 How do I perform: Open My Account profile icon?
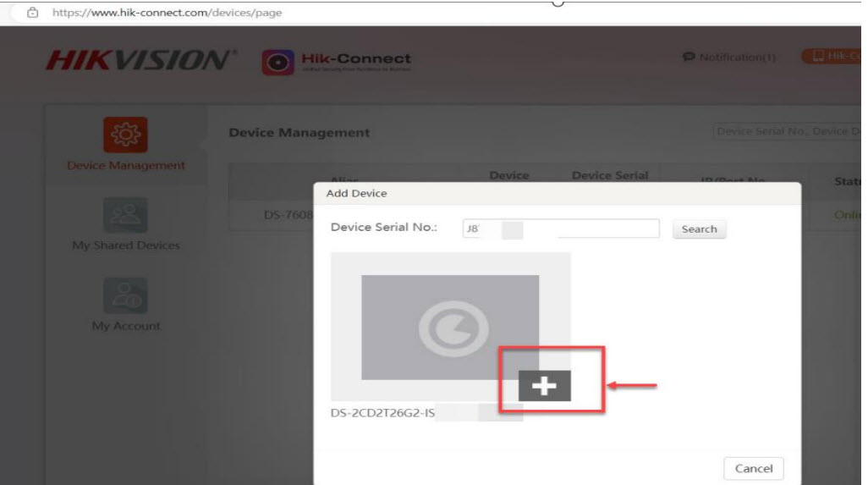click(x=125, y=296)
